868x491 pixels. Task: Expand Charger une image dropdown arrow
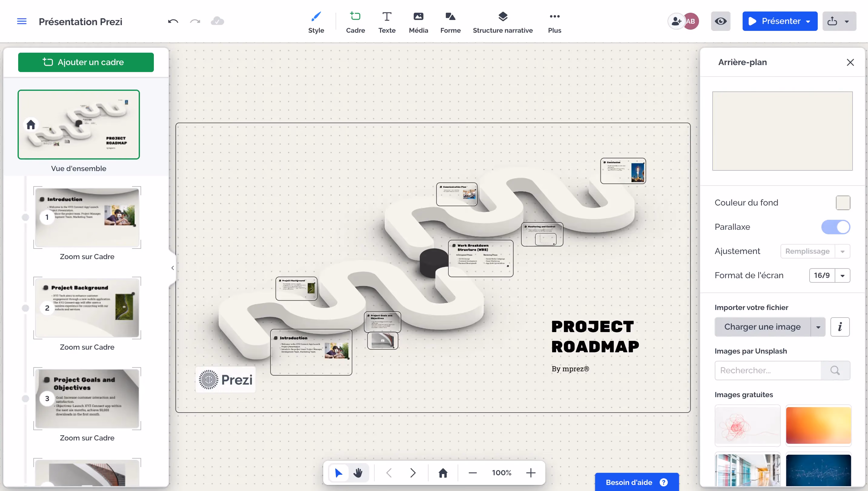click(818, 327)
